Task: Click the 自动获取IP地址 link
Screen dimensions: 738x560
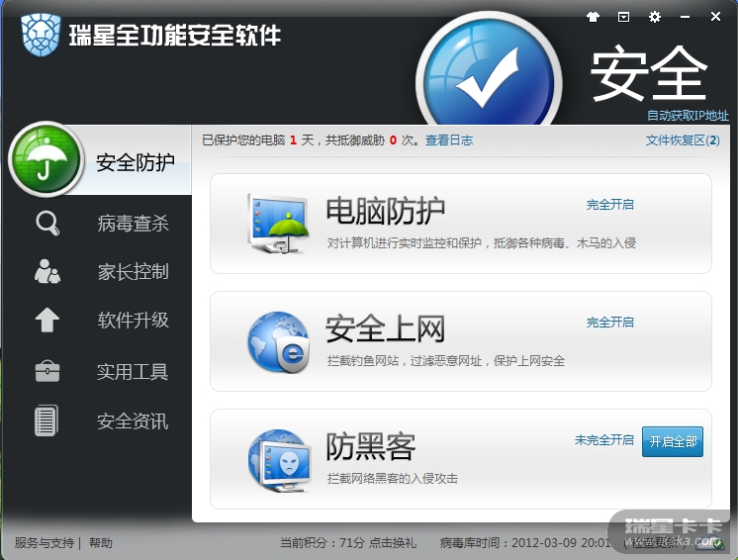Action: pyautogui.click(x=688, y=116)
